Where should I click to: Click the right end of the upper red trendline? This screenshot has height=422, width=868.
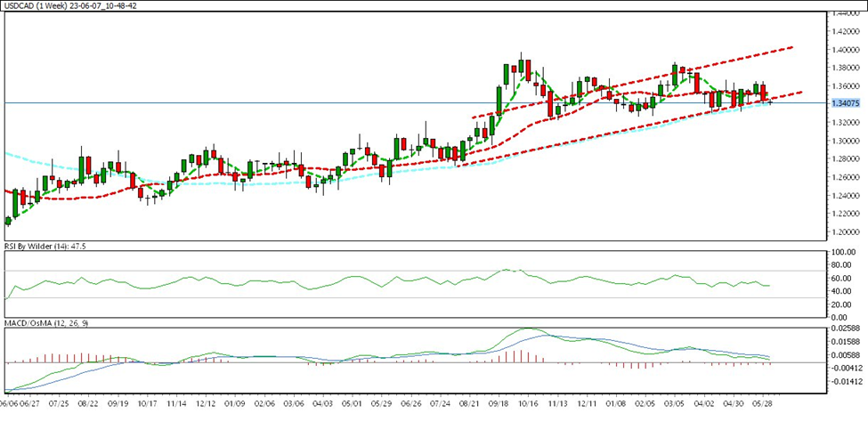(791, 47)
